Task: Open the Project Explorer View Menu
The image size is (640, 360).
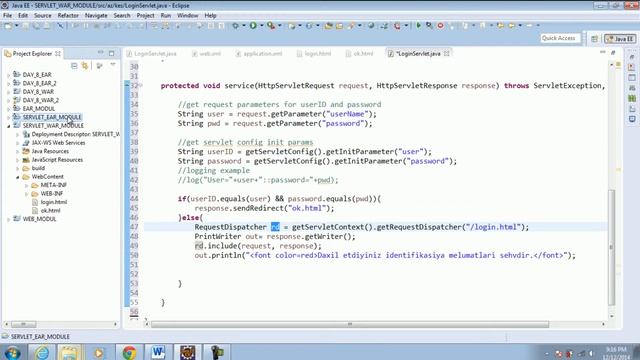Action: tap(113, 65)
